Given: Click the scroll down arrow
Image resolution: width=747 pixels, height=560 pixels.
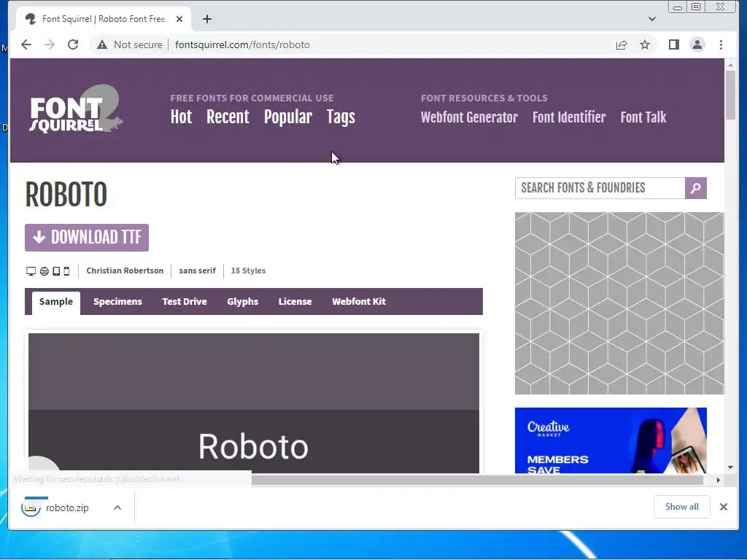Looking at the screenshot, I should click(730, 467).
